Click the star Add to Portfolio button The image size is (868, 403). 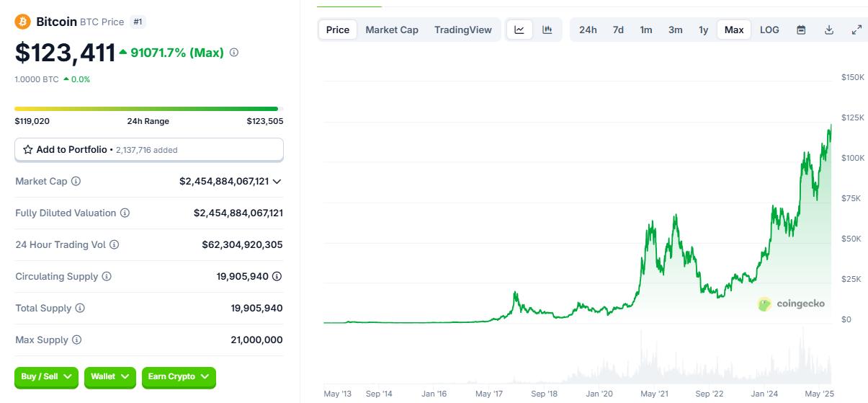[x=148, y=150]
